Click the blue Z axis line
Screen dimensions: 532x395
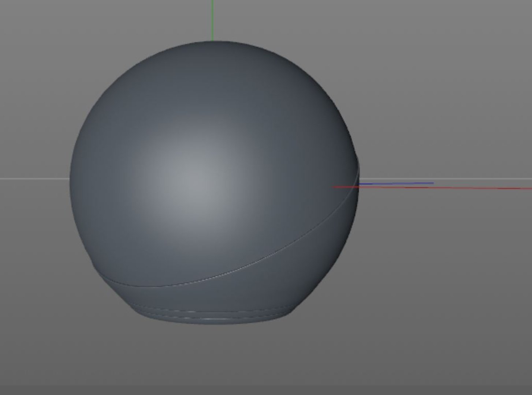point(396,183)
